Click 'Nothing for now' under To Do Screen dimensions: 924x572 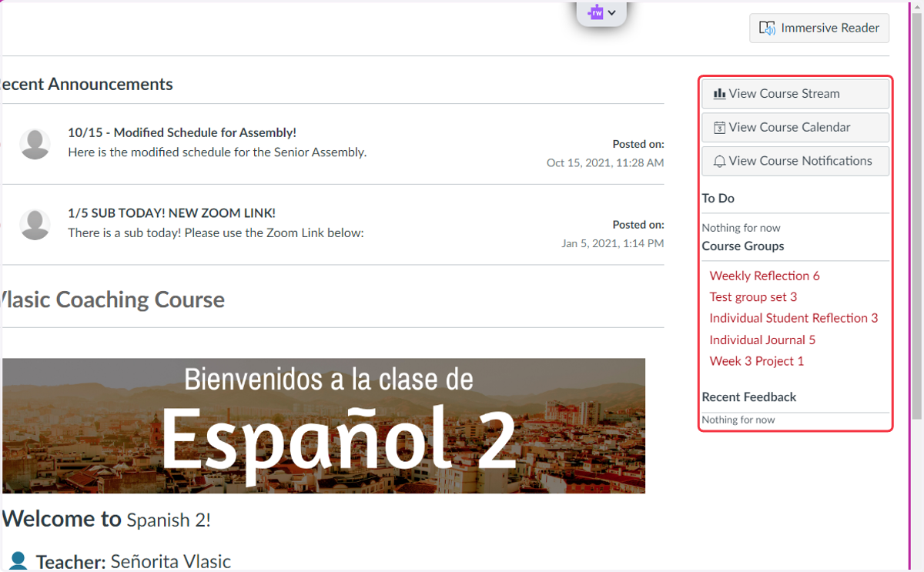click(x=741, y=228)
